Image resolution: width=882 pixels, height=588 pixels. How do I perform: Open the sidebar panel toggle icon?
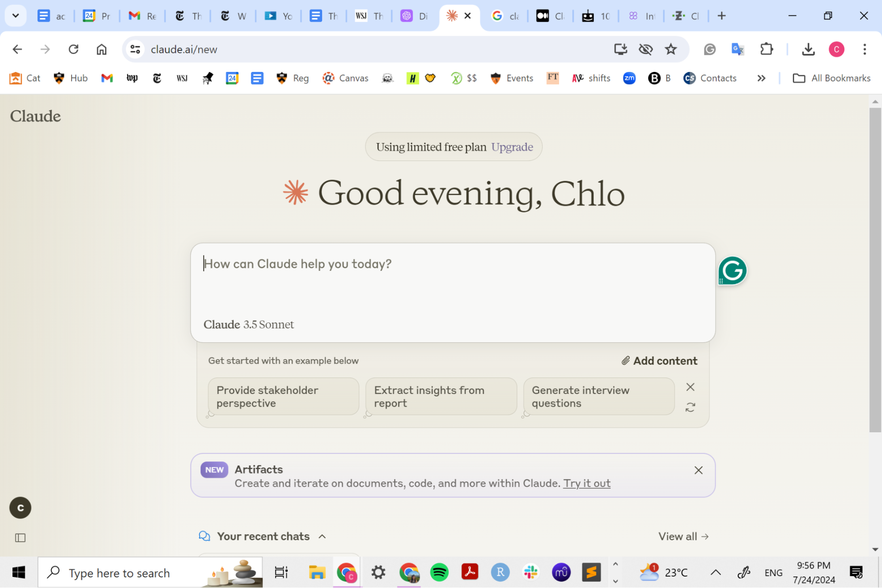click(x=20, y=538)
